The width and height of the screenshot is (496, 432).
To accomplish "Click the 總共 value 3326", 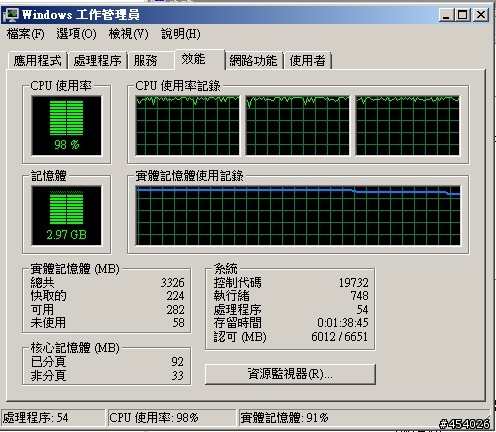I will tap(172, 283).
